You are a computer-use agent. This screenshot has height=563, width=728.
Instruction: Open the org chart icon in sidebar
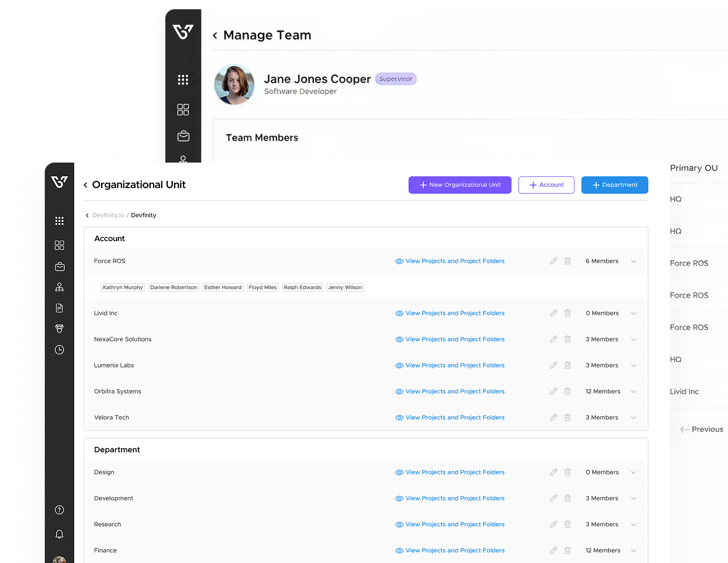pos(59,287)
